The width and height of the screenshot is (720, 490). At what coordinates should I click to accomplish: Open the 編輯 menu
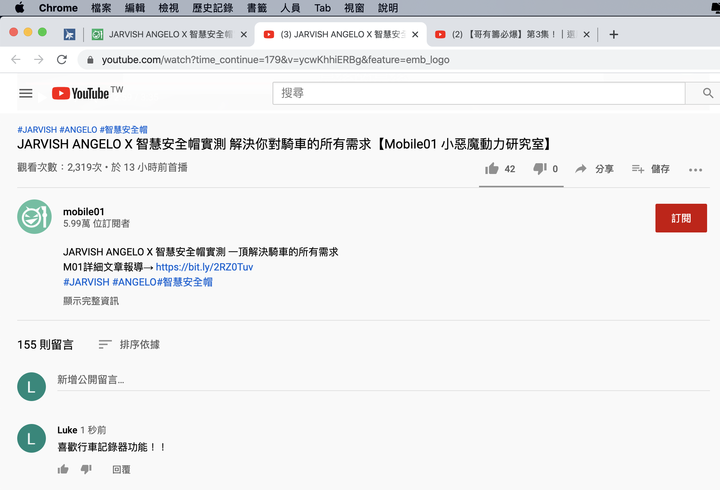[x=135, y=8]
